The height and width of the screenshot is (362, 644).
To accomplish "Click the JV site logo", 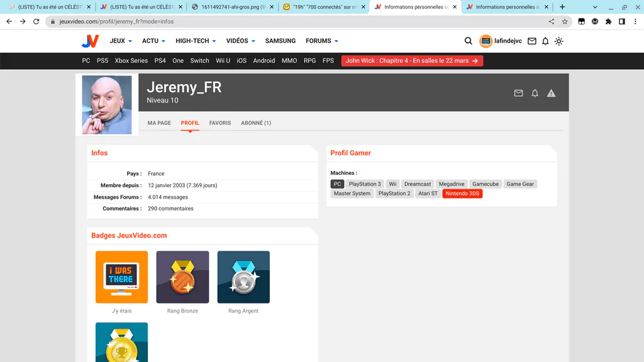I will coord(91,41).
